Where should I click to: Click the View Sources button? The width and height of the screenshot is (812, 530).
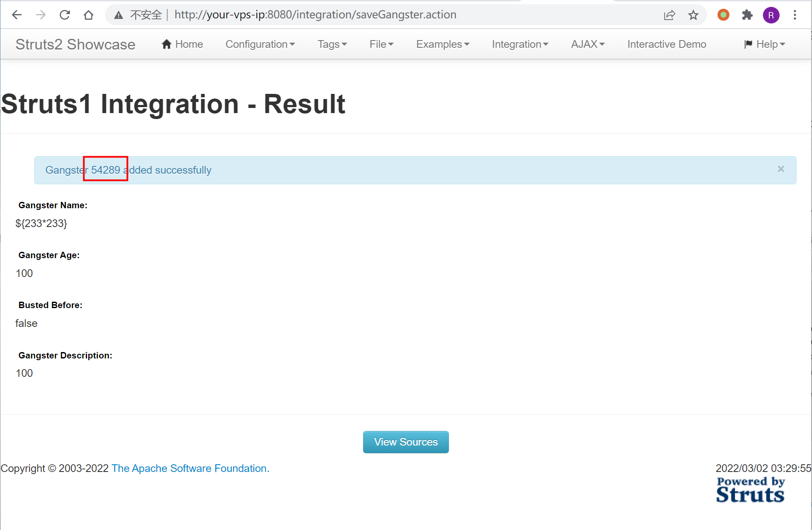[405, 442]
